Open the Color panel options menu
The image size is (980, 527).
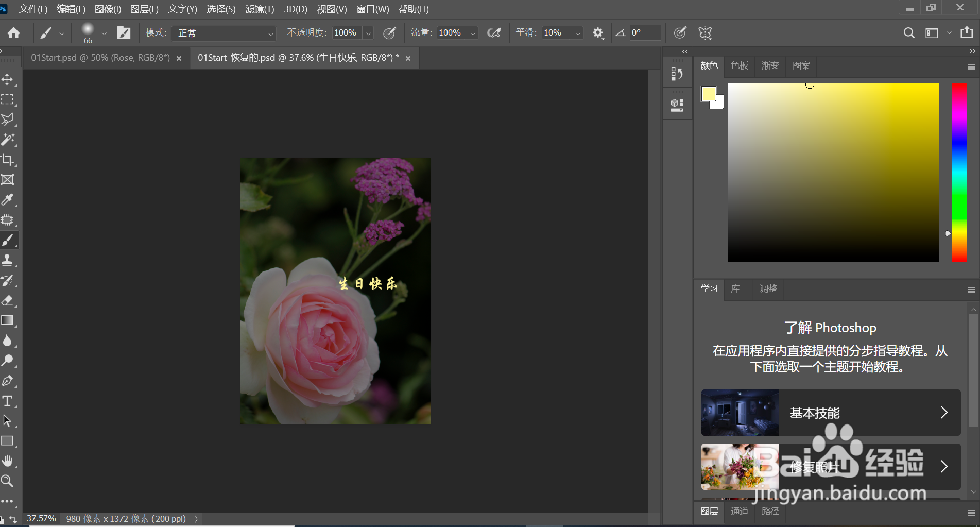tap(971, 67)
